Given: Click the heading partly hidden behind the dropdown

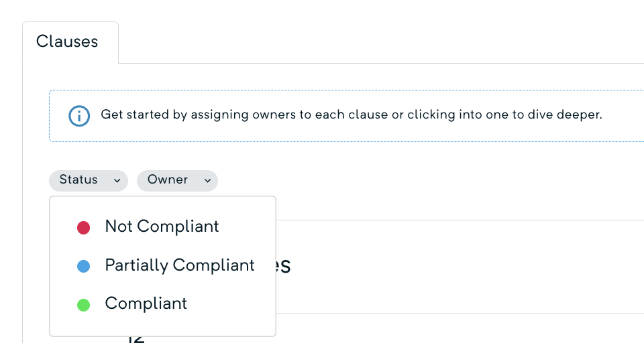Looking at the screenshot, I should tap(284, 266).
